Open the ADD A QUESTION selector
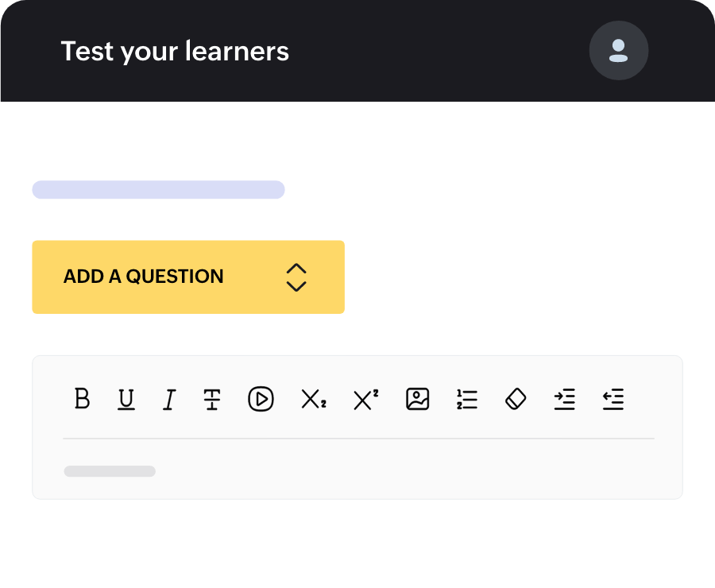This screenshot has width=715, height=588. tap(188, 277)
